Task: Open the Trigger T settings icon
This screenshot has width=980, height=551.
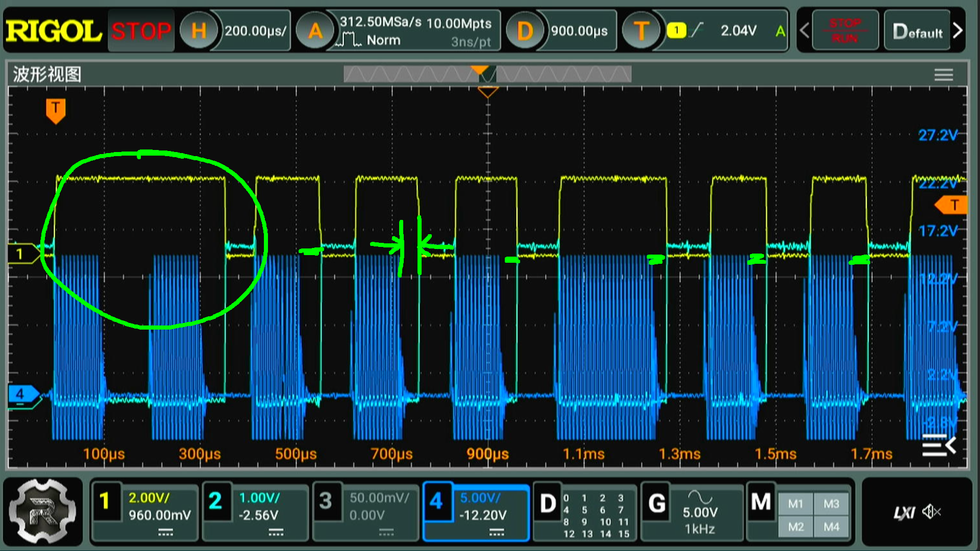Action: (x=641, y=31)
